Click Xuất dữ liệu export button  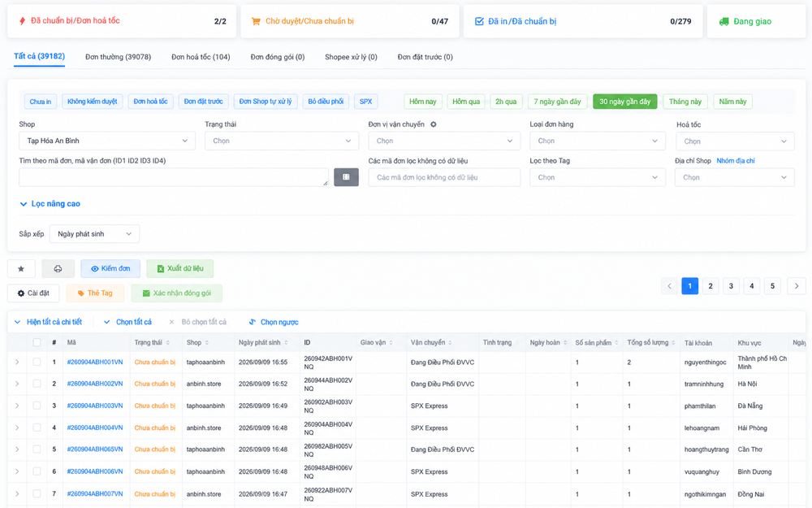[179, 268]
